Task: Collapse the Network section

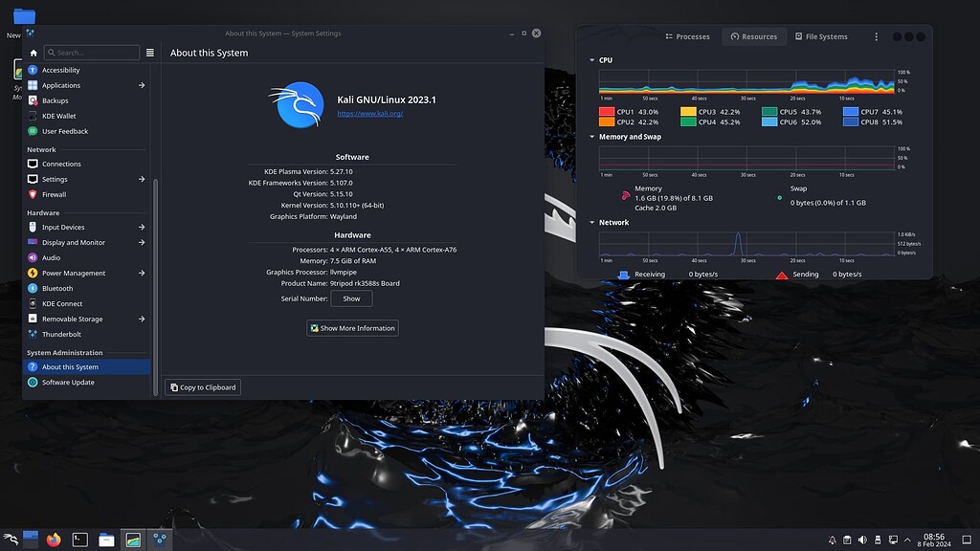Action: point(590,222)
